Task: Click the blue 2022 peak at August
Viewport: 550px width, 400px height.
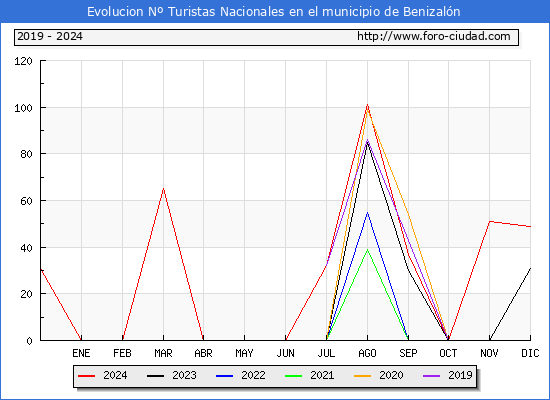Action: [367, 213]
